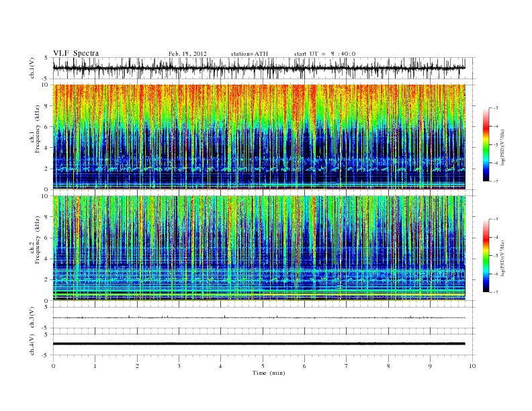Click the "-3" tick on ch.2 colorbar

pyautogui.click(x=496, y=219)
